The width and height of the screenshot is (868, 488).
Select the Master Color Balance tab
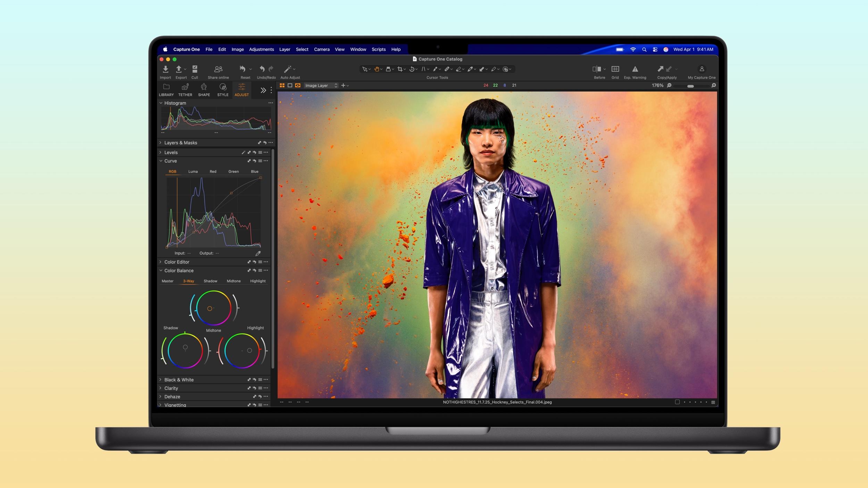pos(167,281)
